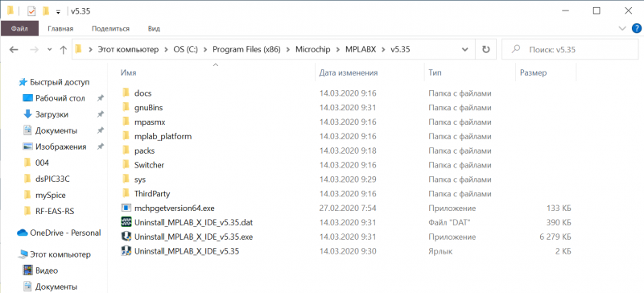Image resolution: width=644 pixels, height=293 pixels.
Task: Go forward with the forward arrow
Action: (35, 50)
